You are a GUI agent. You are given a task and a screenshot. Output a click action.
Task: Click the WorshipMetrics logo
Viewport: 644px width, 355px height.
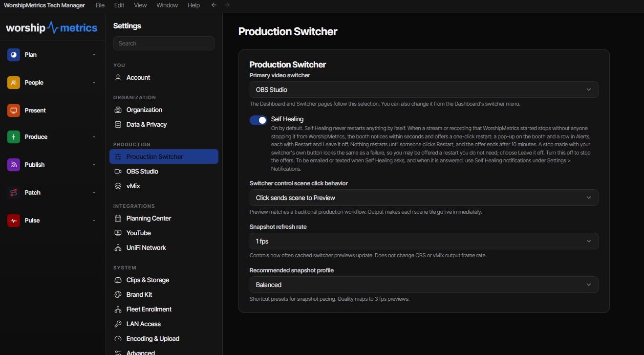(x=51, y=27)
